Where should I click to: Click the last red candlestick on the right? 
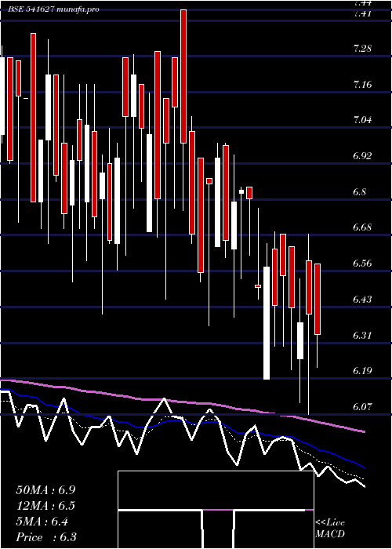[x=318, y=300]
